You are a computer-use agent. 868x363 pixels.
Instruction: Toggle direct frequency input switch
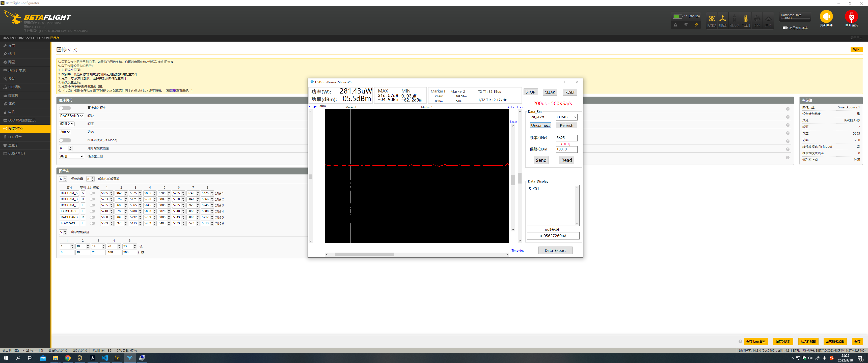65,108
